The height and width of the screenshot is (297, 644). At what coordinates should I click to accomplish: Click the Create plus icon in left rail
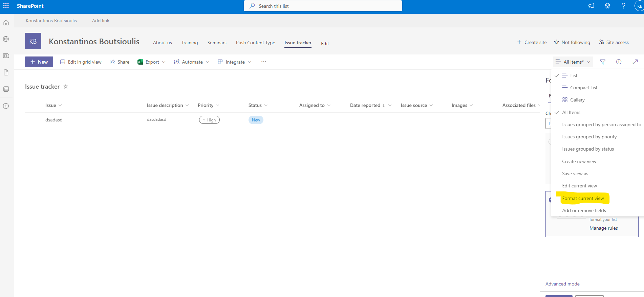pyautogui.click(x=6, y=106)
